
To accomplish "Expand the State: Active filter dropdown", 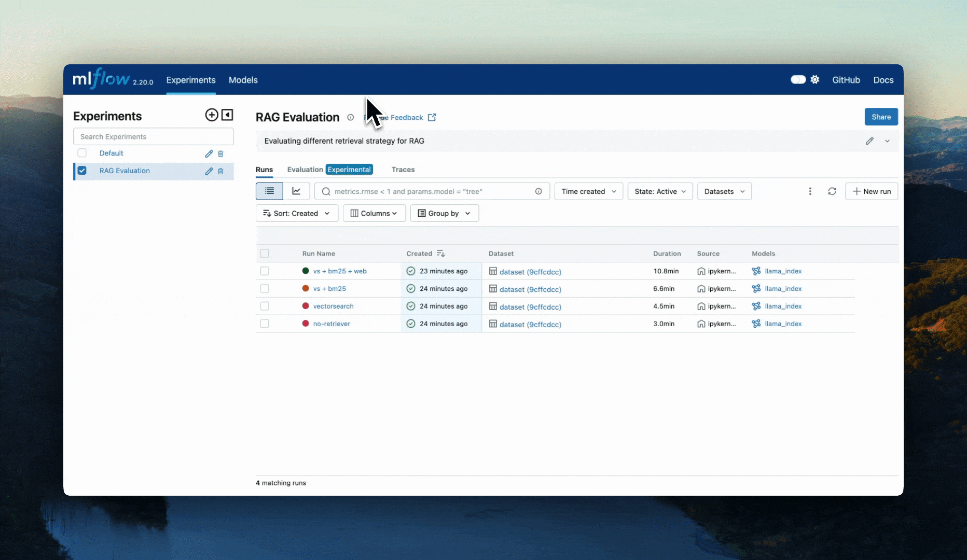I will coord(659,191).
